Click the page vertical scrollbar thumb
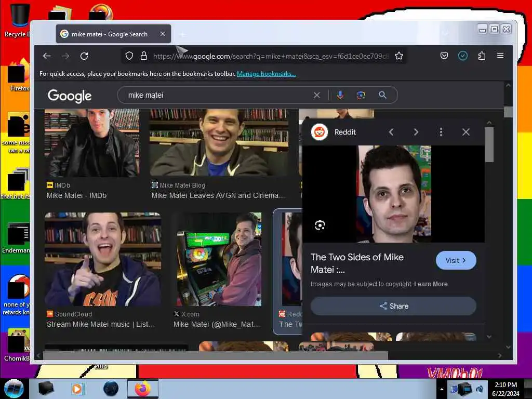Viewport: 532px width, 399px height. (x=508, y=112)
